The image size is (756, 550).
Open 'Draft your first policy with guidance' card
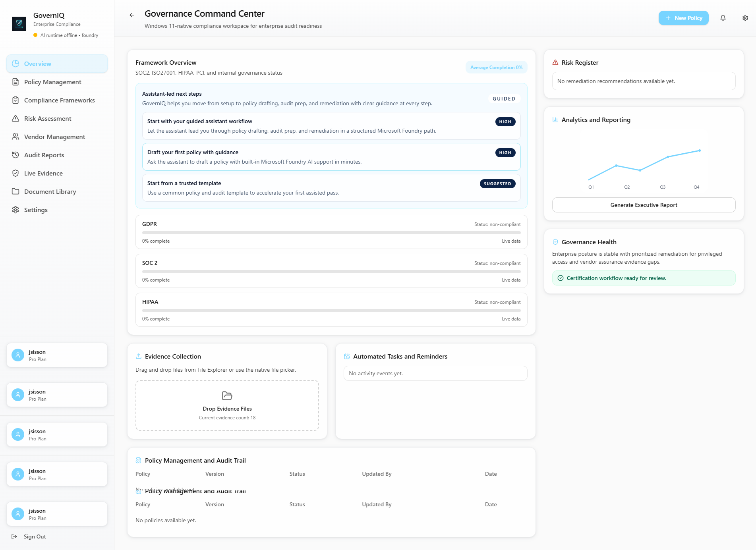(x=331, y=157)
